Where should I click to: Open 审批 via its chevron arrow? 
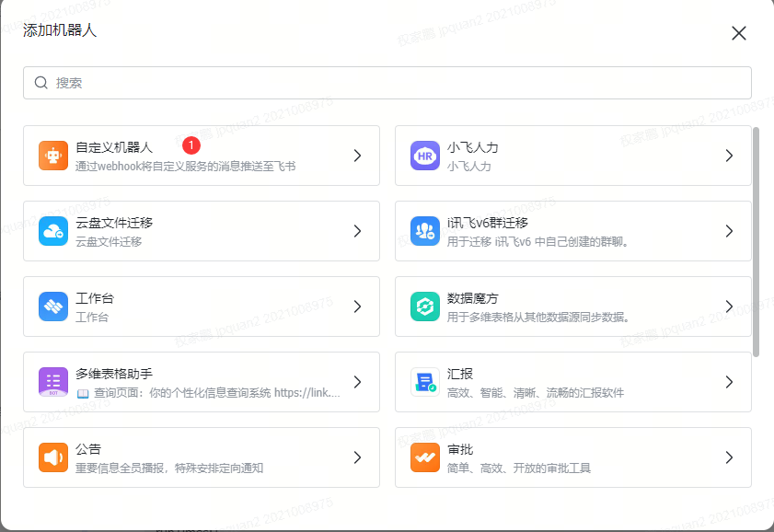[x=729, y=457]
